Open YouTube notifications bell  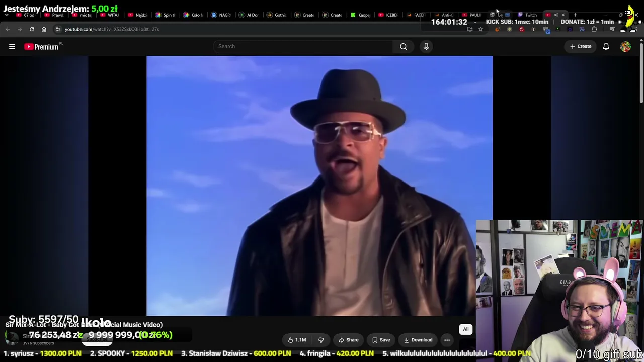click(606, 47)
